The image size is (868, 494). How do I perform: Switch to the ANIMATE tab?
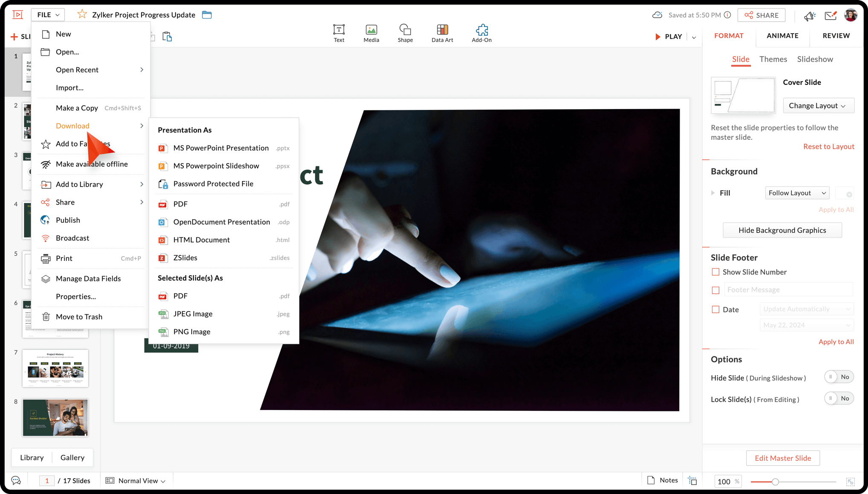(782, 36)
